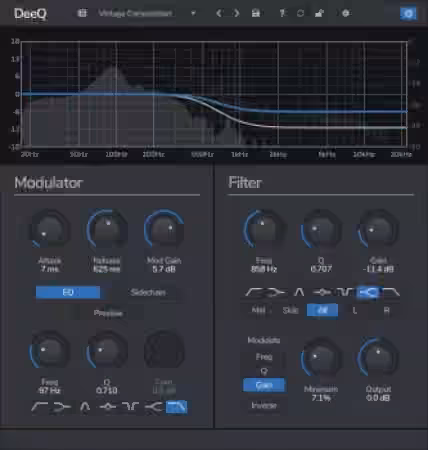Image resolution: width=428 pixels, height=450 pixels.
Task: Open the preset name combo box
Action: click(145, 13)
